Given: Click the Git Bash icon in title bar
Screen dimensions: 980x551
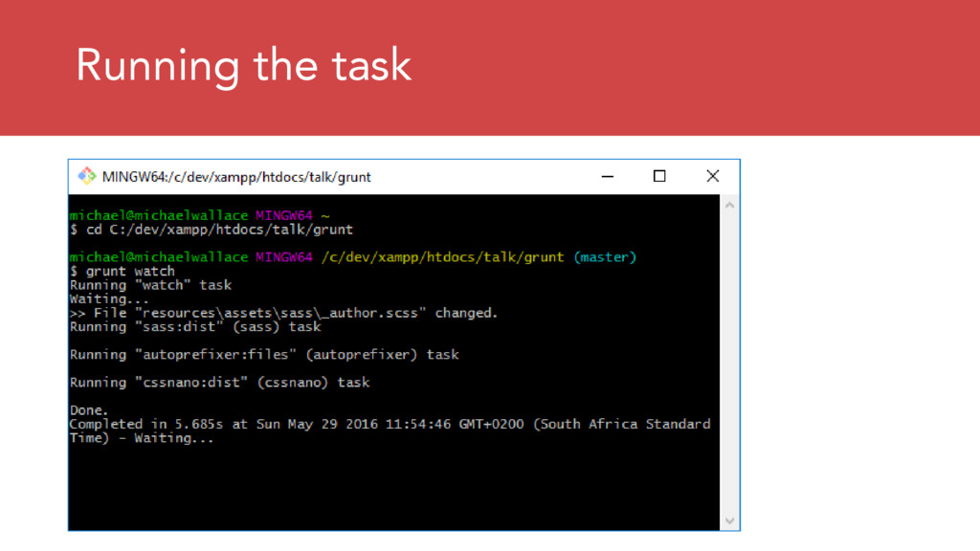Looking at the screenshot, I should [x=86, y=176].
